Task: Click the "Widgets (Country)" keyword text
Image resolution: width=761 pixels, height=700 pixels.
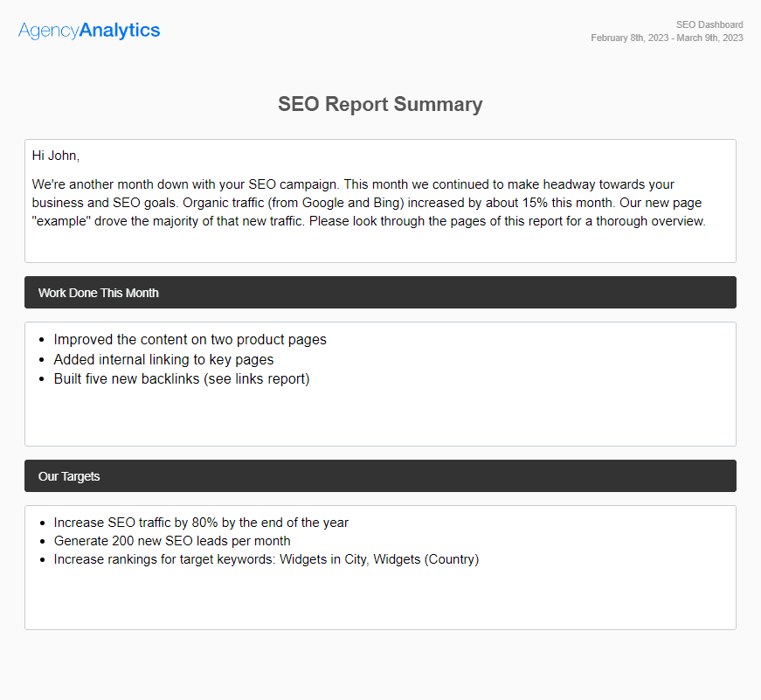Action: (x=423, y=559)
